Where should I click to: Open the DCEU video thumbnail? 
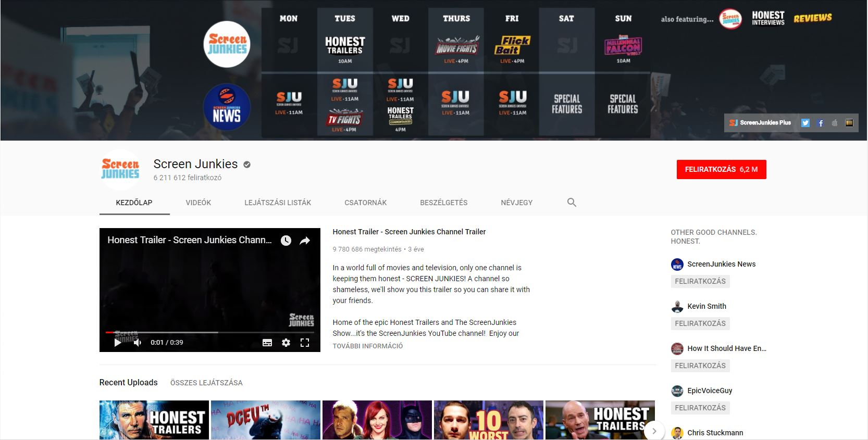[266, 420]
